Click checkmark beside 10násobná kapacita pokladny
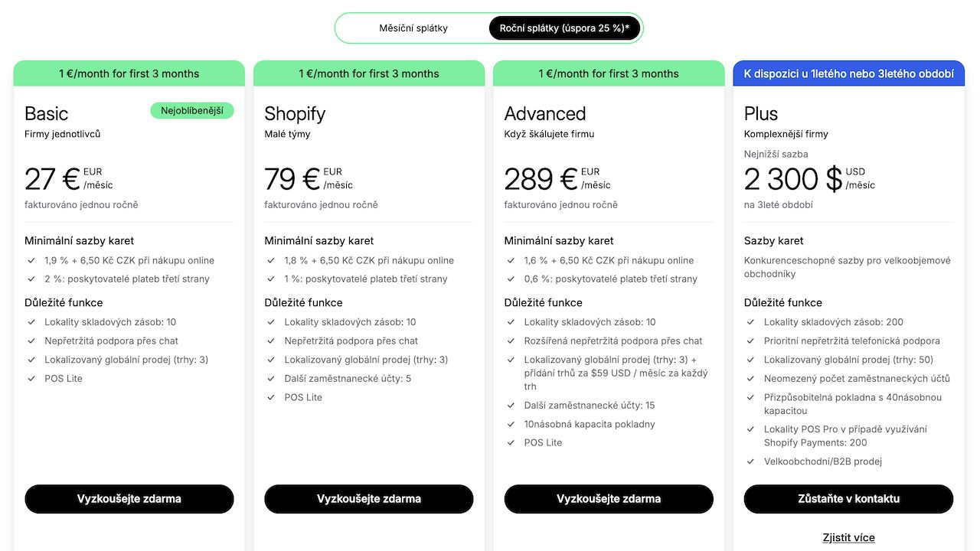The width and height of the screenshot is (980, 551). (511, 424)
